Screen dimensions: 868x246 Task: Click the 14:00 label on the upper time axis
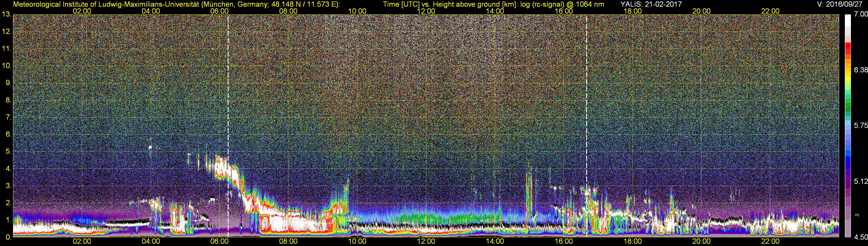click(495, 11)
